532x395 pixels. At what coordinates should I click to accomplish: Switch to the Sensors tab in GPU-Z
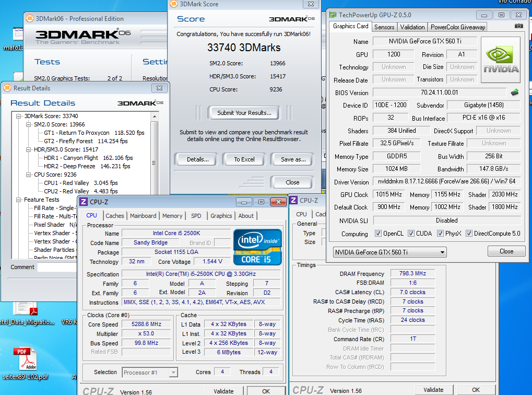[384, 27]
